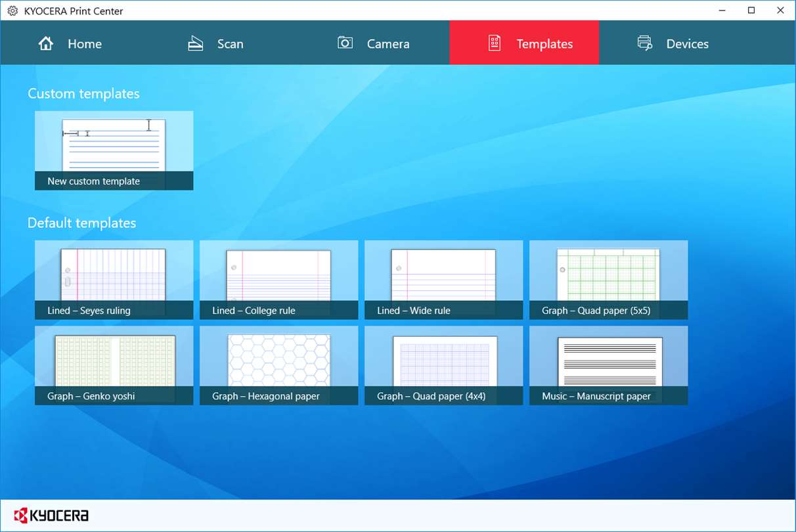Click the Templates document icon

pos(495,43)
